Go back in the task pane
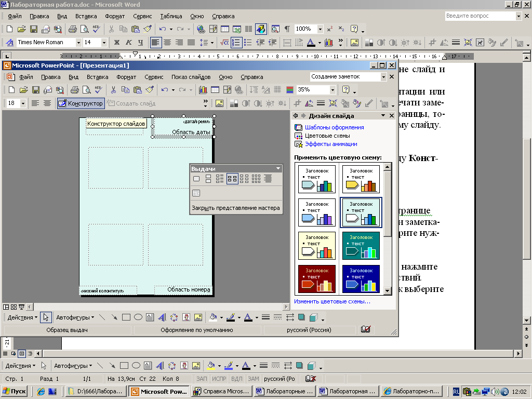This screenshot has width=532, height=399. (296, 116)
